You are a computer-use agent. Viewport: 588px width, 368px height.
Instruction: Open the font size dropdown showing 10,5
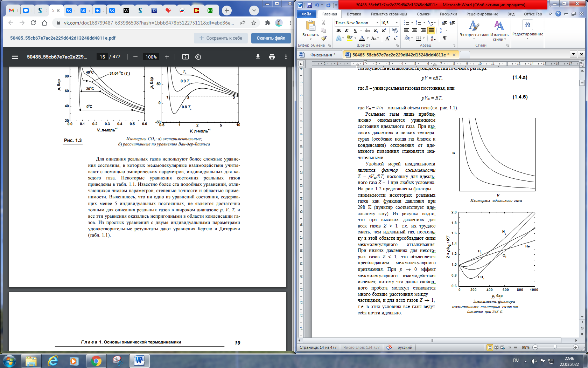397,23
